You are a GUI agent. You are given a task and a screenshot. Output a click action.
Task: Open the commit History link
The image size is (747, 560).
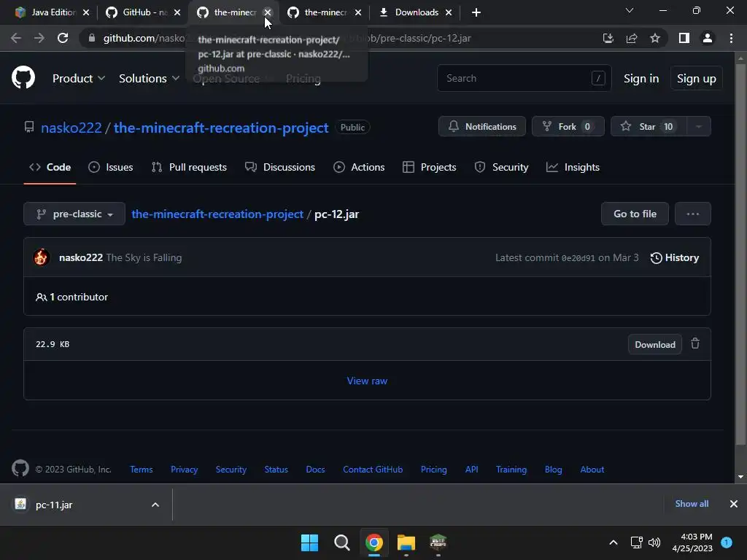(675, 257)
